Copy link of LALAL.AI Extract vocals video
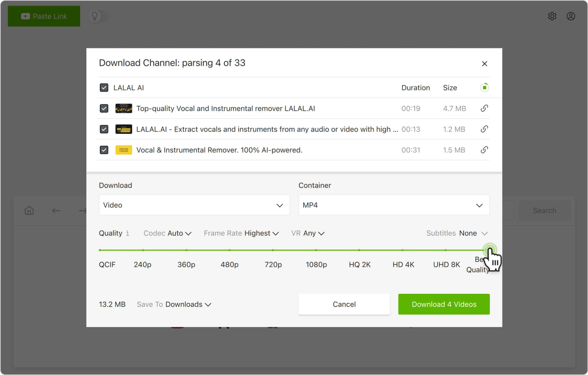Viewport: 588px width, 375px height. pyautogui.click(x=484, y=129)
